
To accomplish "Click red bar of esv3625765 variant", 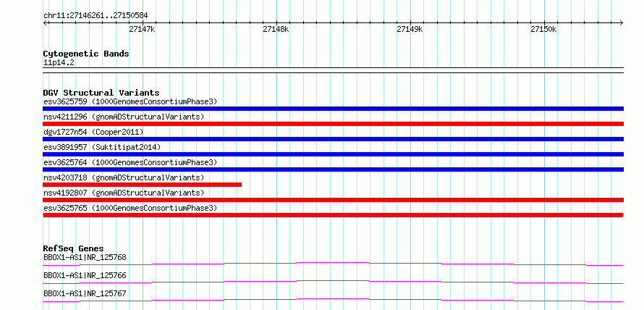I will point(333,215).
